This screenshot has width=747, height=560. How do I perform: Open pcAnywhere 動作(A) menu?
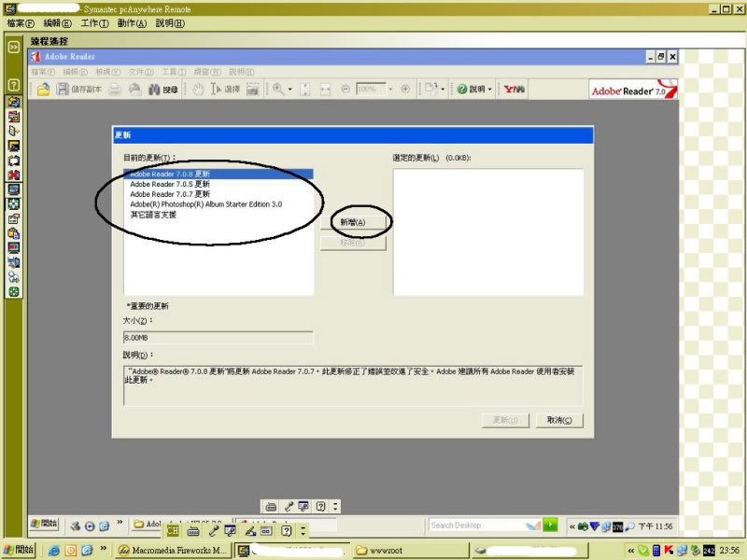click(x=132, y=23)
